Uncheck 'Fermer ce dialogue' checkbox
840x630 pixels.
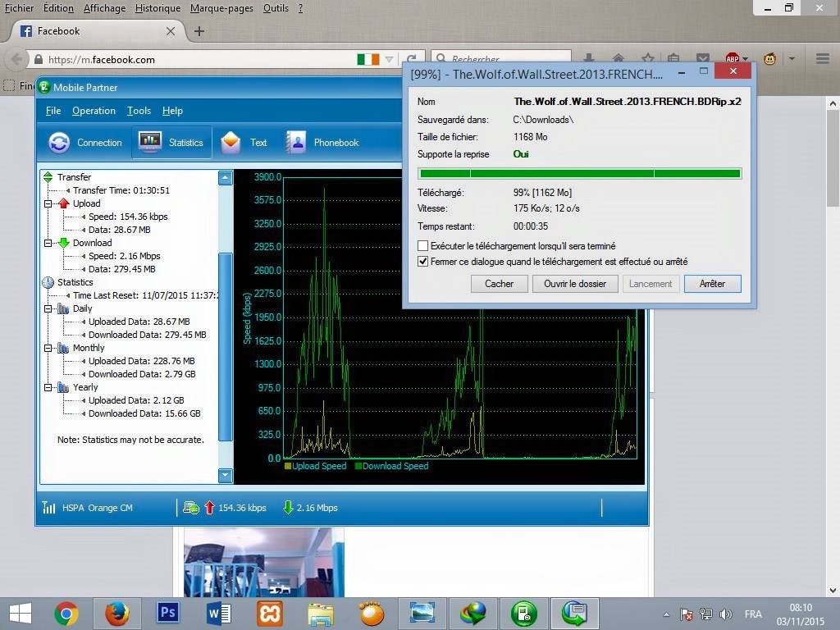coord(422,262)
